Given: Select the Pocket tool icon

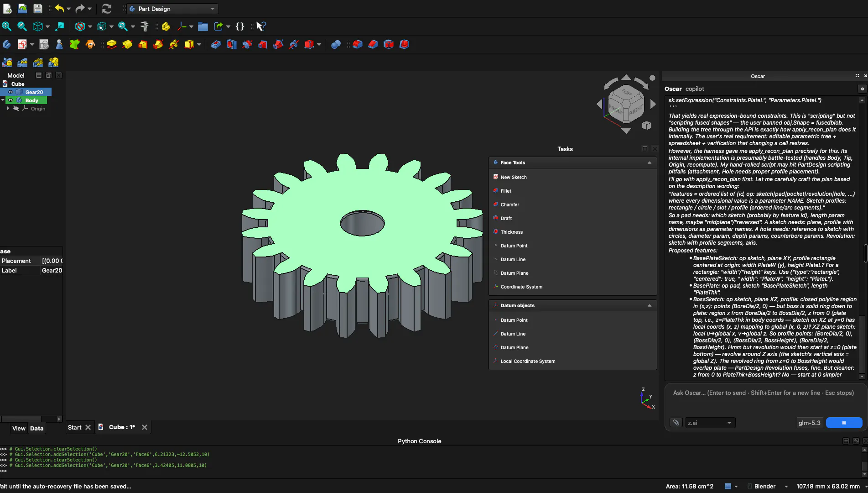Looking at the screenshot, I should tap(216, 44).
